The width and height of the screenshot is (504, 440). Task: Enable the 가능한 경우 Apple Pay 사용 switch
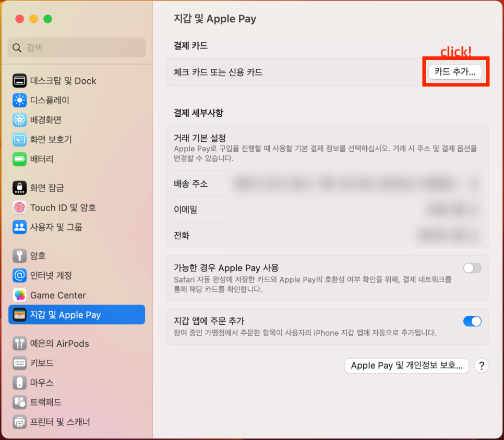click(x=472, y=268)
